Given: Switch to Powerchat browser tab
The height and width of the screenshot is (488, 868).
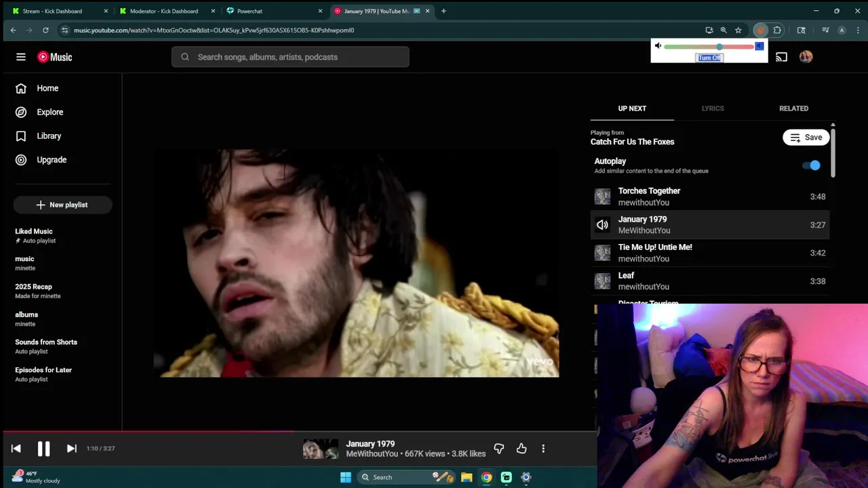Looking at the screenshot, I should point(275,11).
